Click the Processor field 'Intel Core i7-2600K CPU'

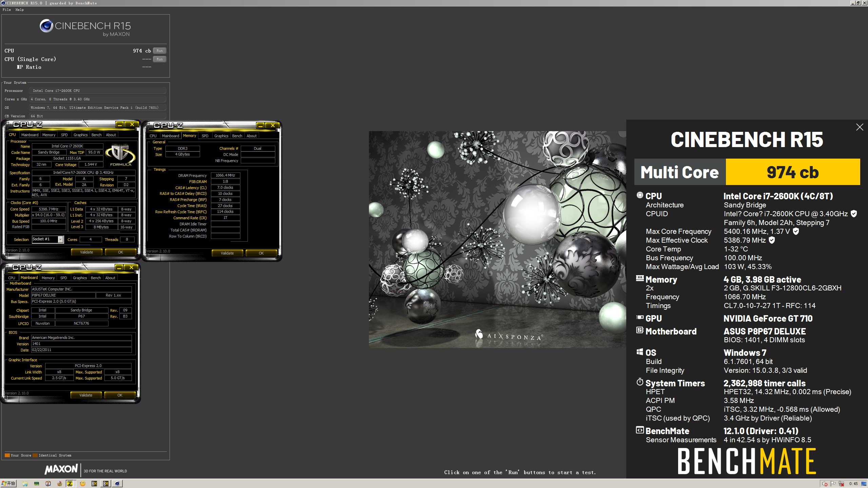click(98, 91)
